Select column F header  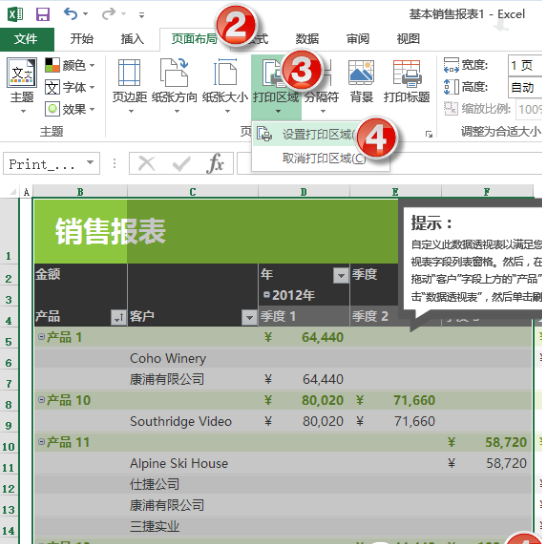click(487, 192)
